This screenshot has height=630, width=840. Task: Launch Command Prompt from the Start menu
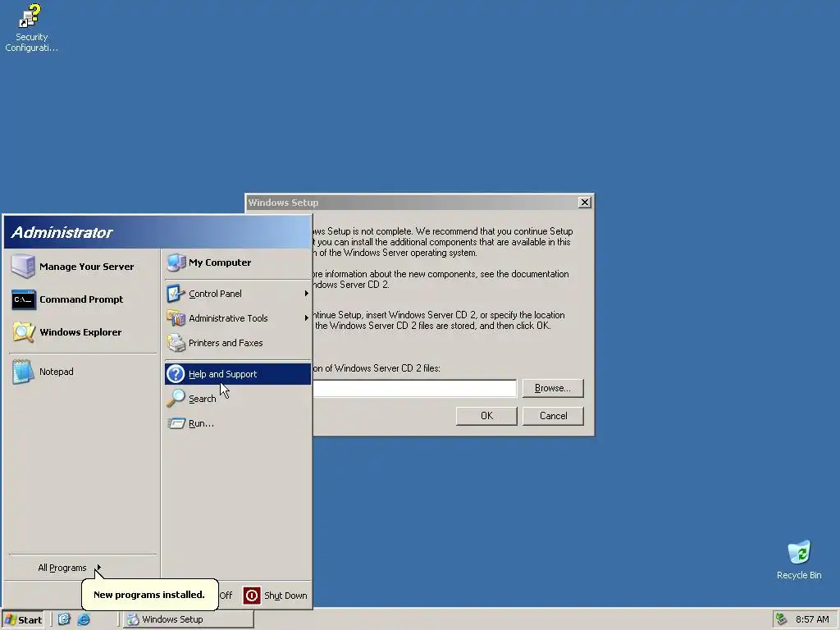81,299
